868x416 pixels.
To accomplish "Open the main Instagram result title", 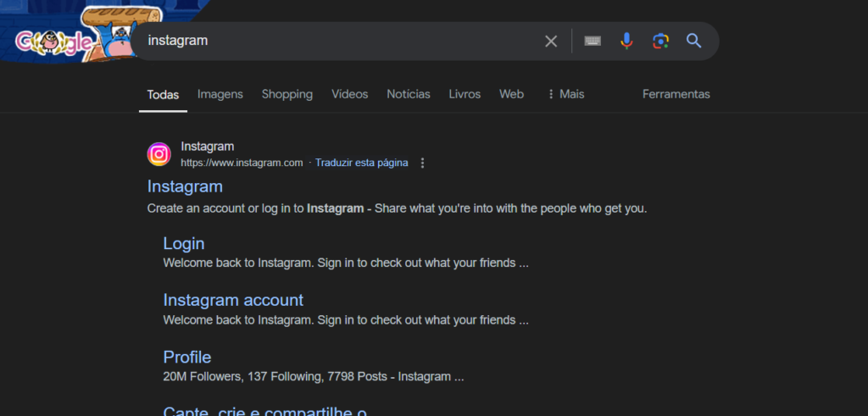I will tap(185, 186).
